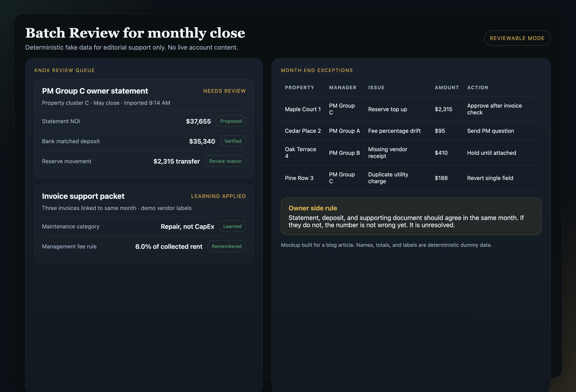This screenshot has width=576, height=392.
Task: Click Approve after invoice check action
Action: tap(494, 109)
